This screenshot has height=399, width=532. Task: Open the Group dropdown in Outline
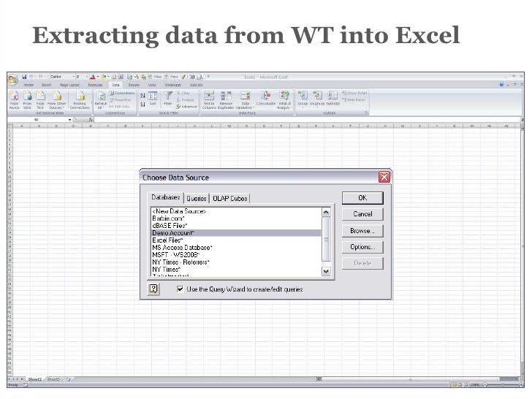pyautogui.click(x=303, y=99)
